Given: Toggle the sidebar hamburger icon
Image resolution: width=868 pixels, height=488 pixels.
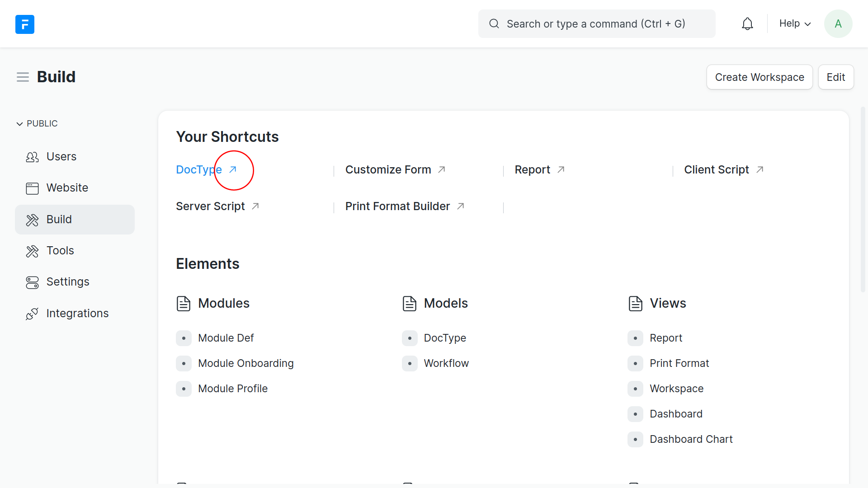Looking at the screenshot, I should tap(23, 77).
